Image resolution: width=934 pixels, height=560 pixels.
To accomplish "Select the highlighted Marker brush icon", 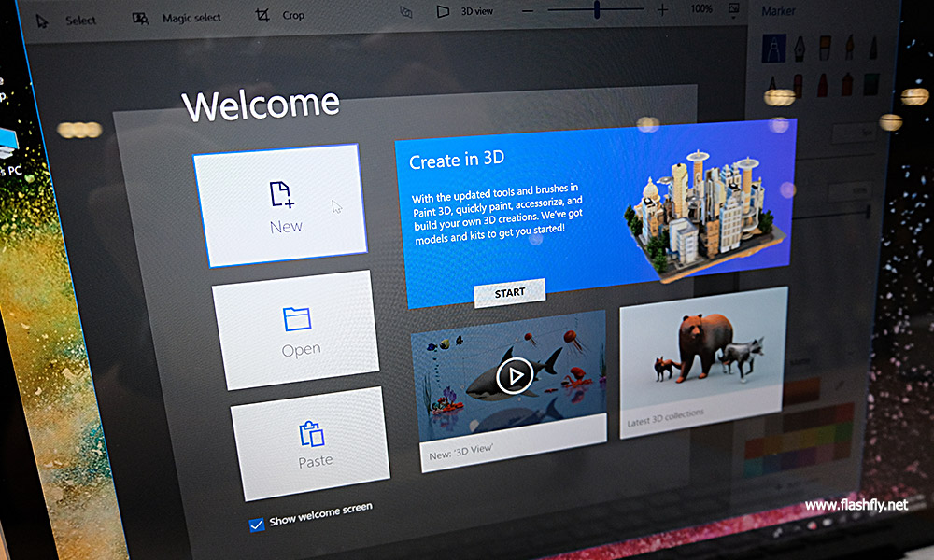I will 773,47.
